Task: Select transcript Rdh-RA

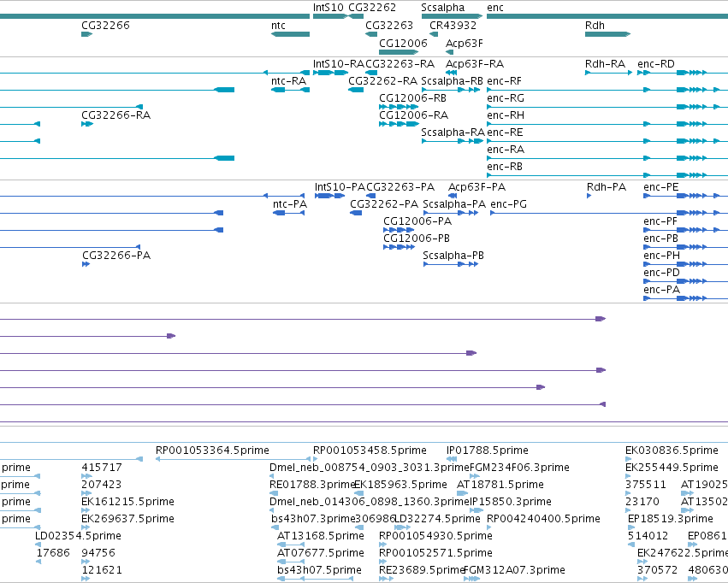Action: click(x=609, y=73)
